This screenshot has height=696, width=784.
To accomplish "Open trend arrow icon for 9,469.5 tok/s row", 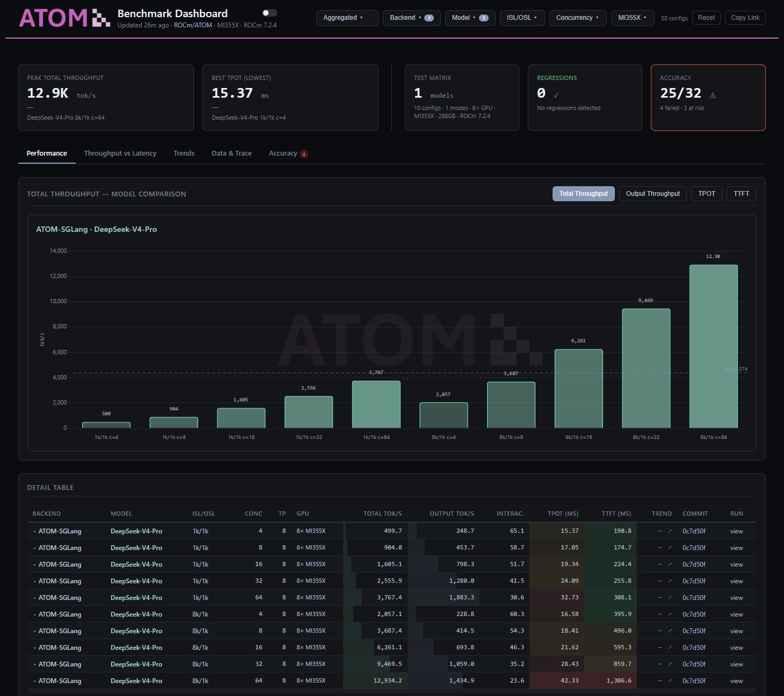I will point(670,664).
